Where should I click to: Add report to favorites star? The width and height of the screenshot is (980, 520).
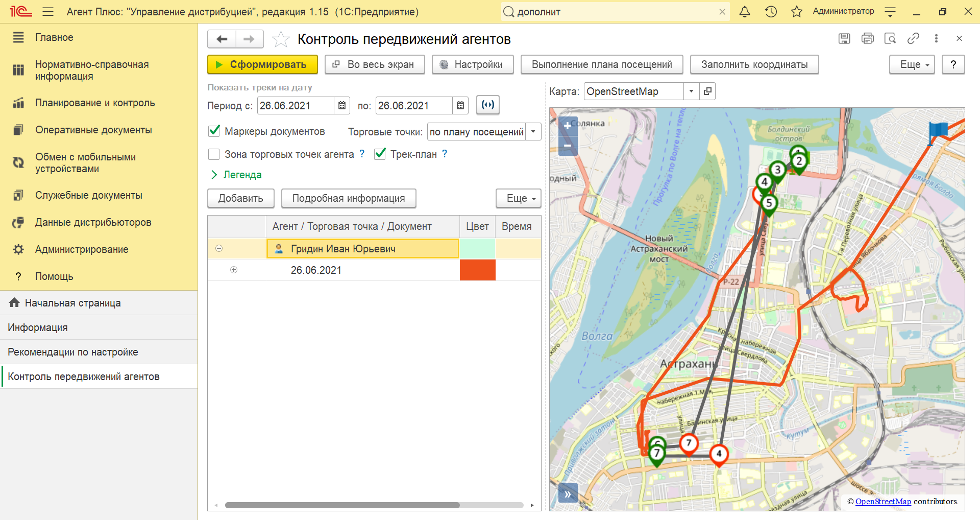coord(281,39)
